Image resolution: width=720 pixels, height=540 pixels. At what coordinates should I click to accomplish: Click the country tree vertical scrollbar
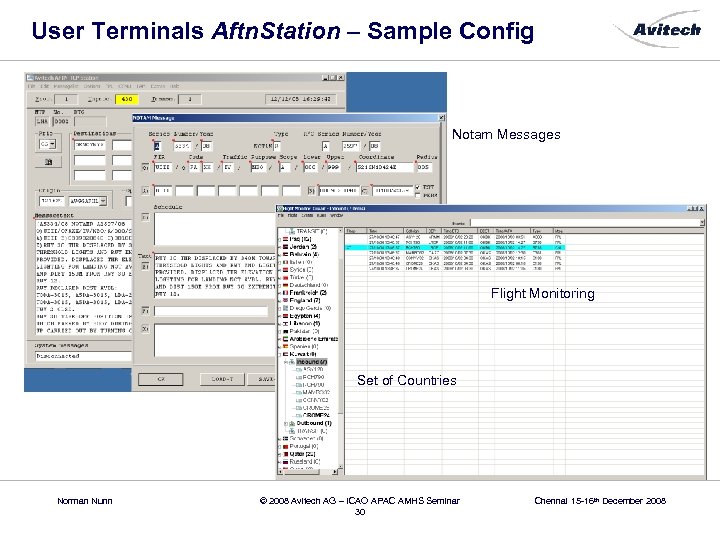341,348
